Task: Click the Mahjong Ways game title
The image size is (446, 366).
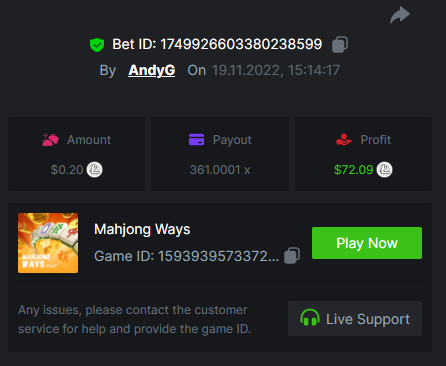Action: coord(142,230)
